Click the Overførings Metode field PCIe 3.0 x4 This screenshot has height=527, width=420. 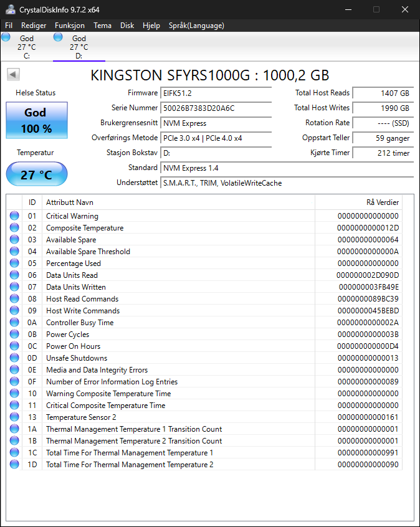point(216,138)
